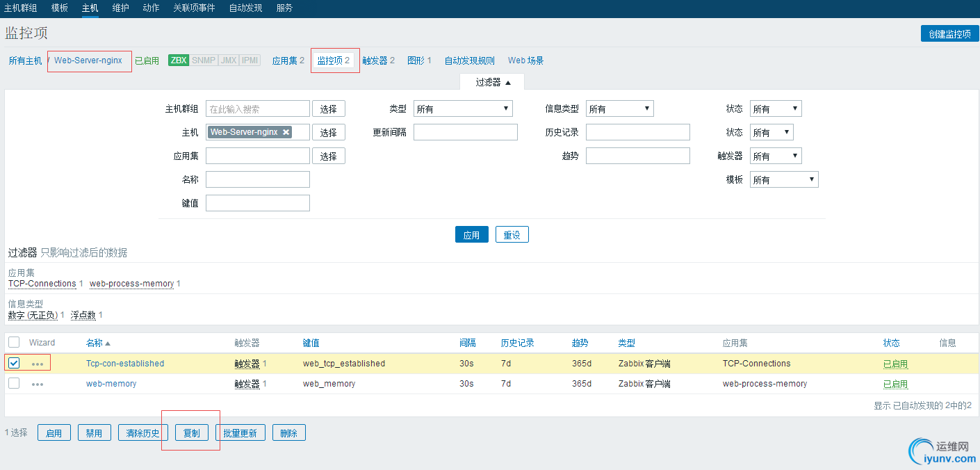Open the three-dots wizard menu for Tcp-con-established
This screenshot has width=980, height=470.
click(38, 364)
